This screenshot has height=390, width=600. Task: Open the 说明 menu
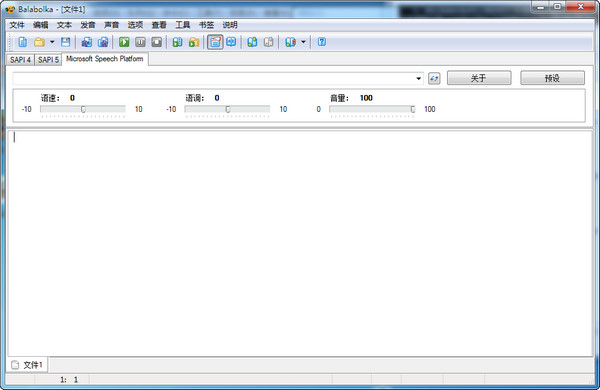[x=230, y=25]
